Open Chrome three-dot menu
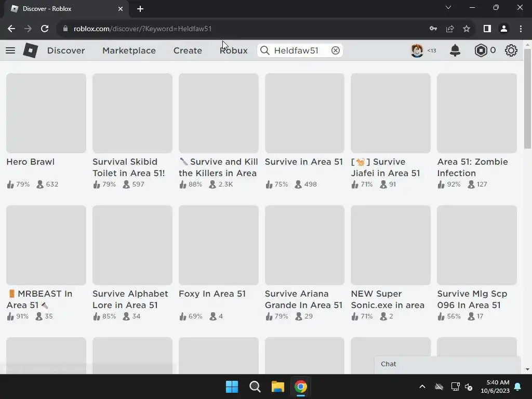The width and height of the screenshot is (532, 399). 521,29
